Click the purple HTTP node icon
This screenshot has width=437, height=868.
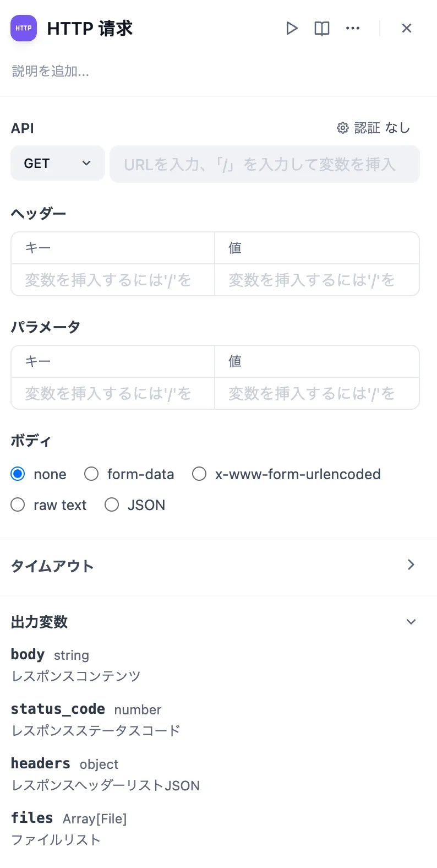click(x=24, y=28)
